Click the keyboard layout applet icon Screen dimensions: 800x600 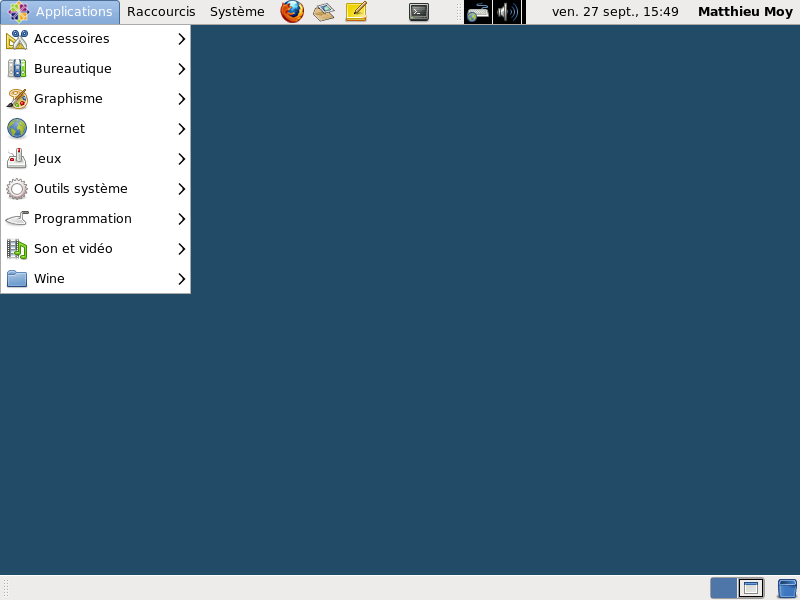pos(478,12)
